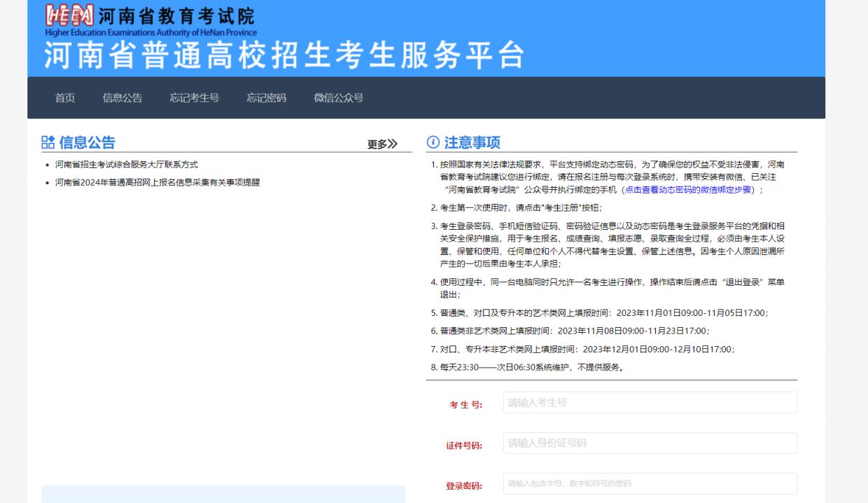868x503 pixels.
Task: Click the Higher Education Examinations Authority subtitle
Action: [150, 33]
